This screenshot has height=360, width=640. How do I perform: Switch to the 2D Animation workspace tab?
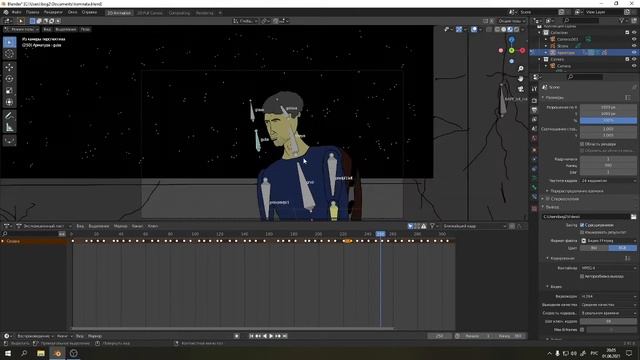119,13
